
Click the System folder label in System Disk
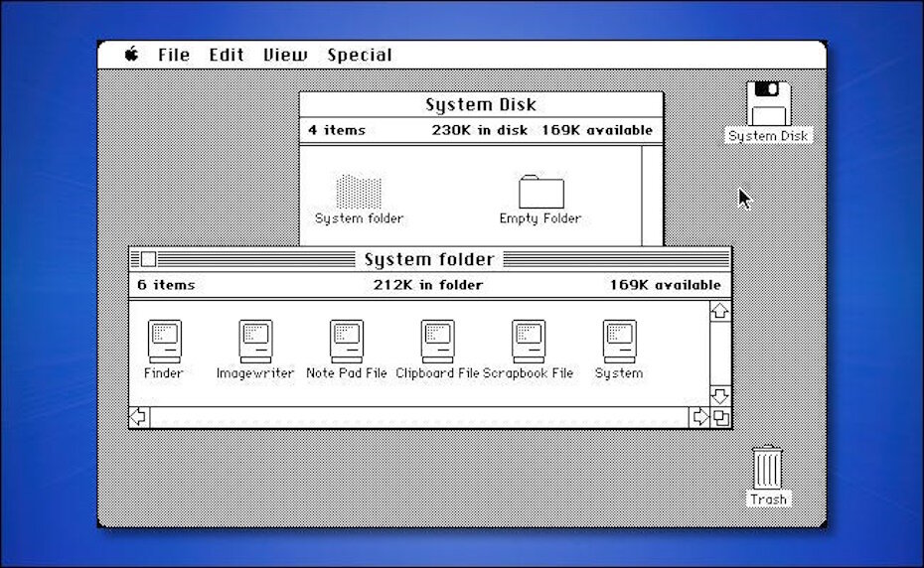(359, 218)
